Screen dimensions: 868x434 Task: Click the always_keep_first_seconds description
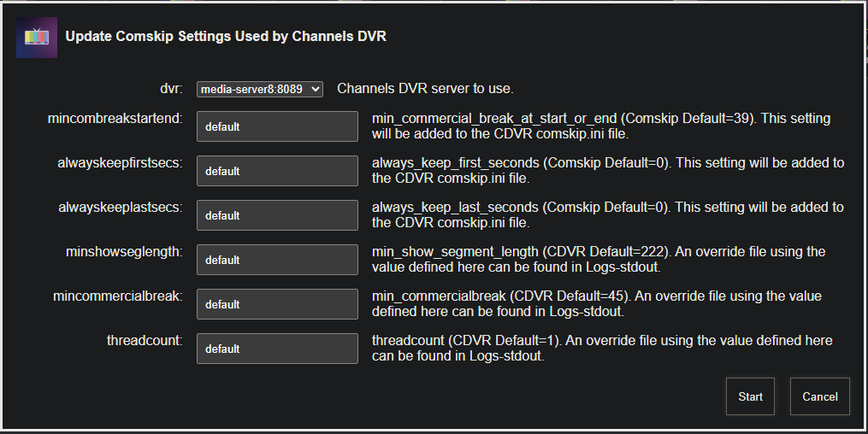pos(608,170)
